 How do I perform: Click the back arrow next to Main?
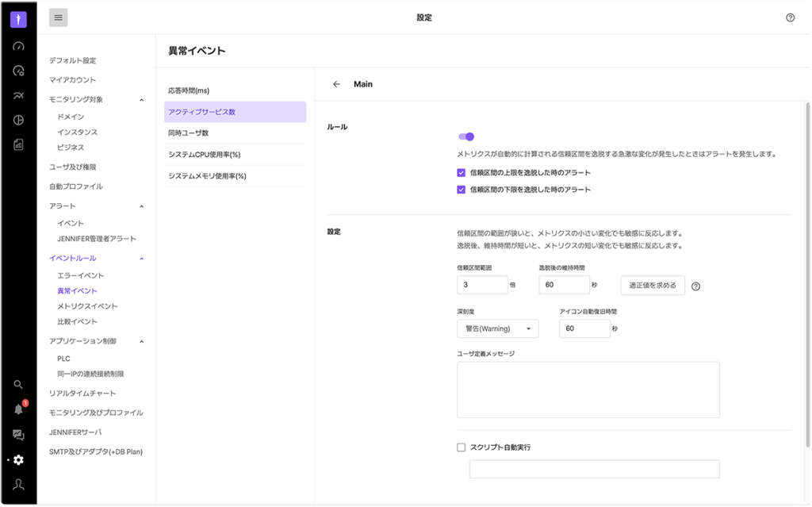point(336,84)
